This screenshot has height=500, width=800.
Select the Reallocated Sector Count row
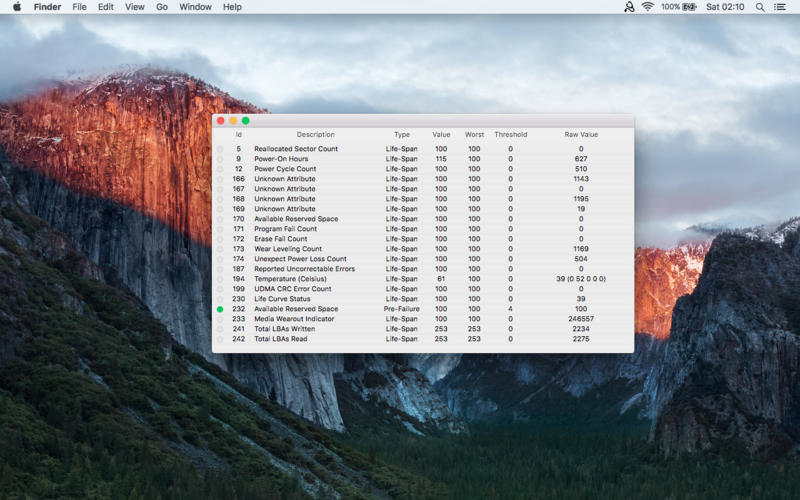point(423,149)
